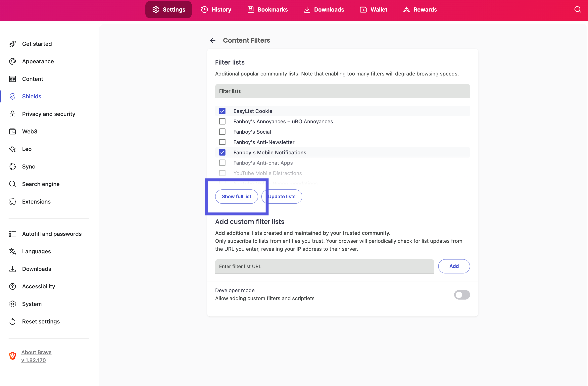Uncheck the EasyList Cookie checkbox

pos(222,111)
